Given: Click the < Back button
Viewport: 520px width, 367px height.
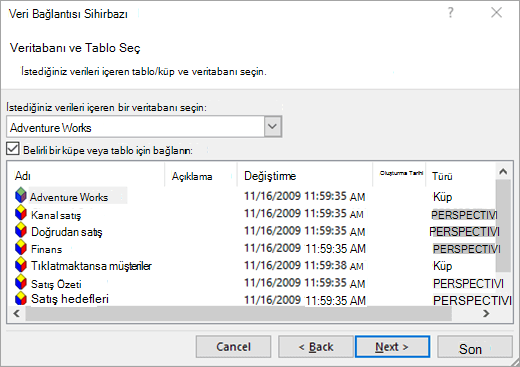Looking at the screenshot, I should (316, 347).
